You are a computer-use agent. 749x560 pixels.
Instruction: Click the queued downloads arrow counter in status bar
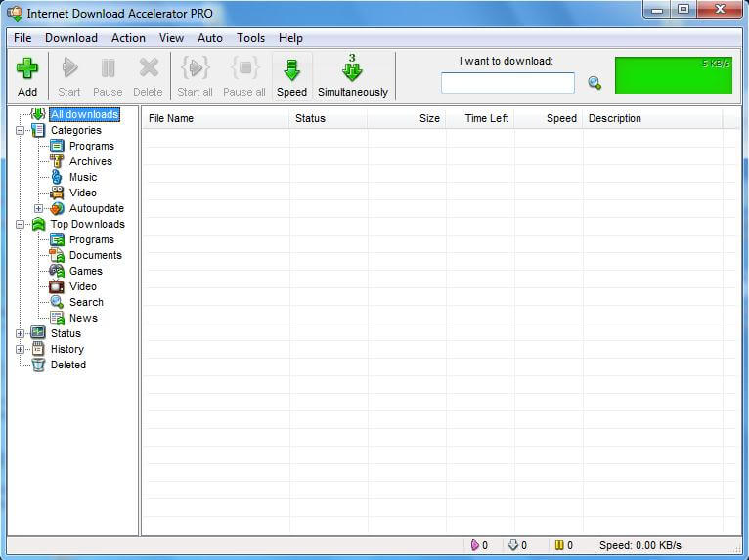[518, 545]
